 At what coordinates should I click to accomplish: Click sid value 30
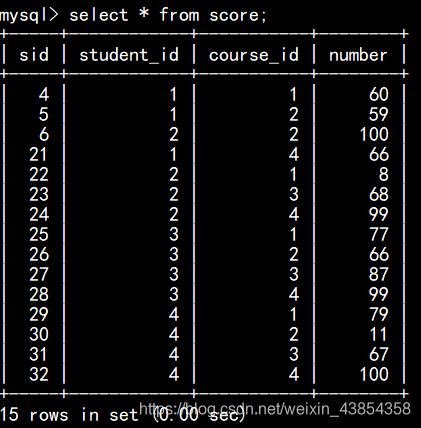pos(39,334)
